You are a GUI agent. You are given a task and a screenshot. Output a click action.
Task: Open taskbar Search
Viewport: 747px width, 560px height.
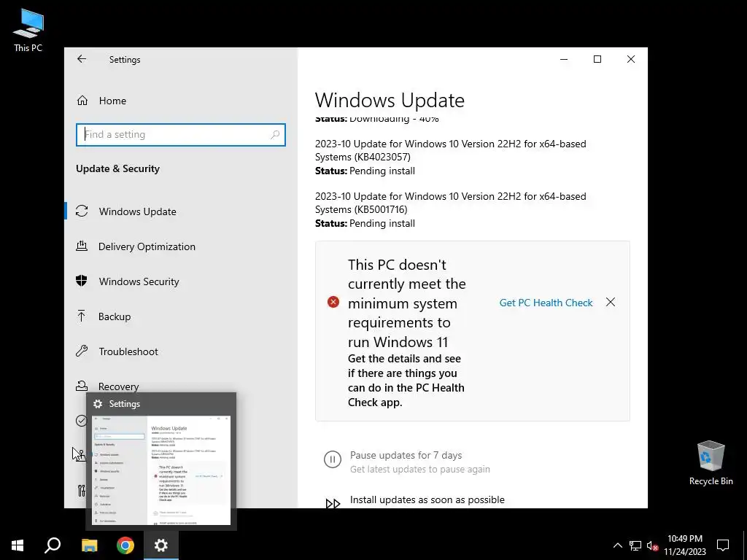[x=53, y=545]
